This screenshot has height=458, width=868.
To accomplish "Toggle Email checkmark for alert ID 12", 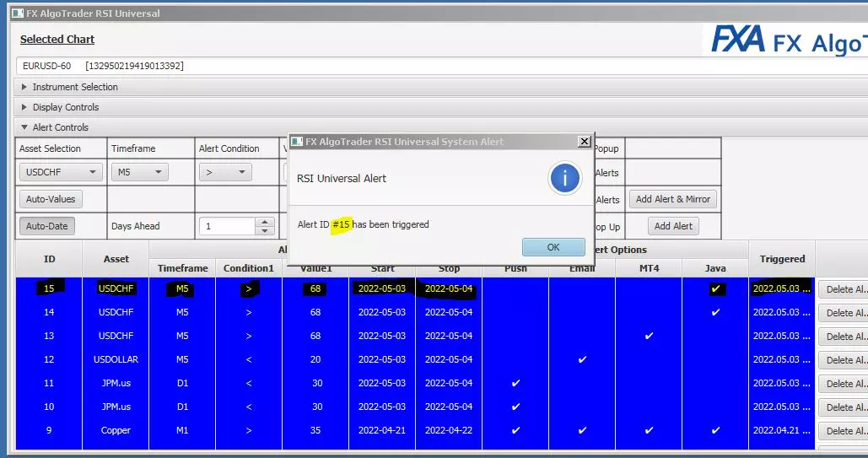I will pos(582,359).
